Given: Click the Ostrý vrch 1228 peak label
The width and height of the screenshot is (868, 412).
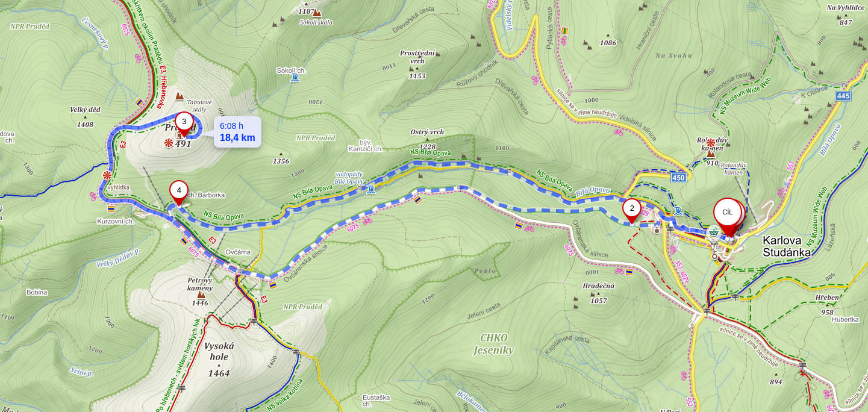Looking at the screenshot, I should coord(427,140).
